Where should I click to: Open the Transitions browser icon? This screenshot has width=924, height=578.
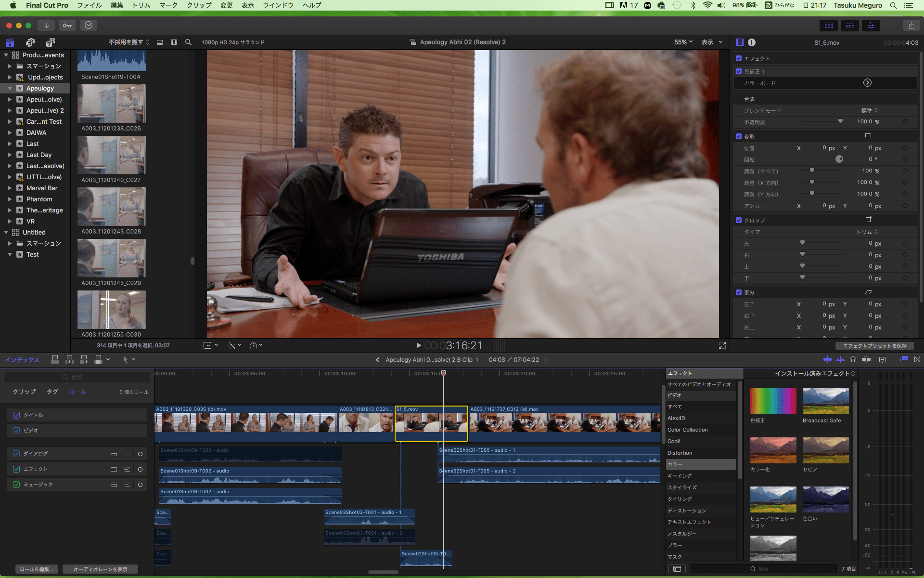[917, 360]
